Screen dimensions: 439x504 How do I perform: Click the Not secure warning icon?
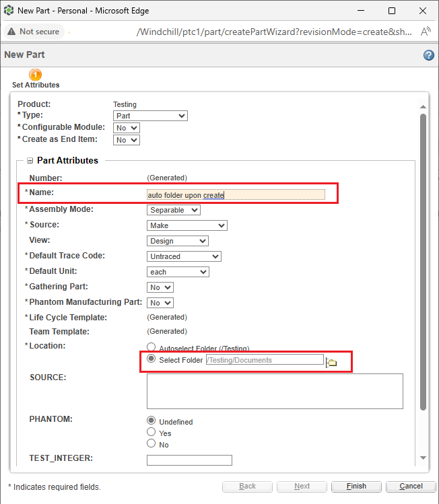coord(11,32)
